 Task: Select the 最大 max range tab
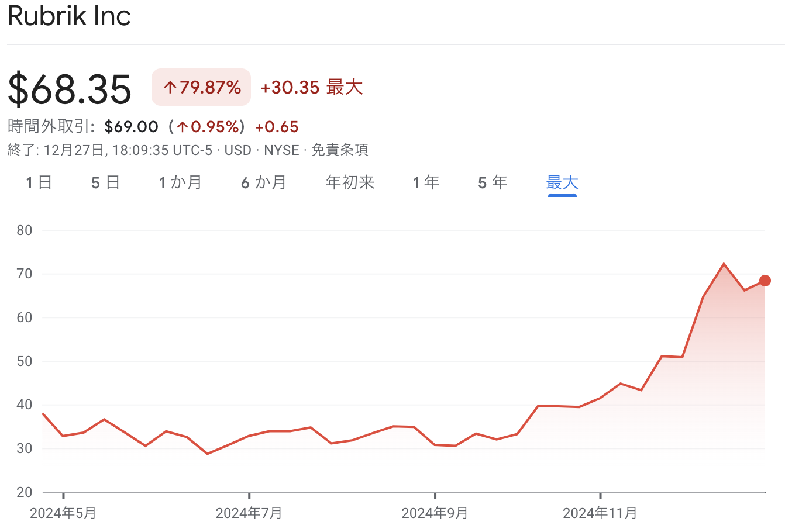click(x=562, y=182)
